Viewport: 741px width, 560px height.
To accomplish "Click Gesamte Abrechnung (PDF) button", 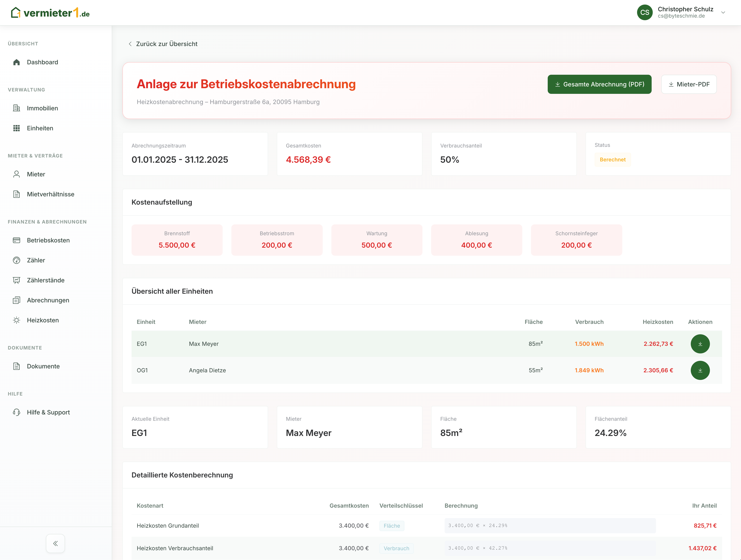I will [599, 84].
